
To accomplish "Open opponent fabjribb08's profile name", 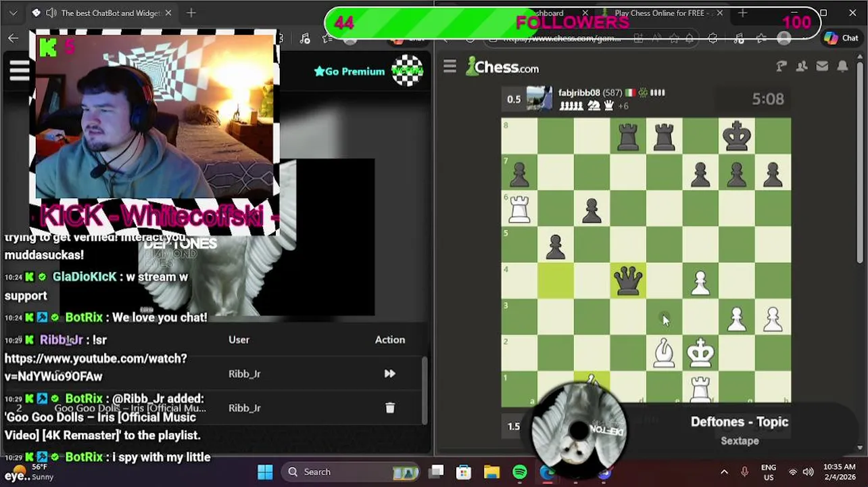I will [x=579, y=93].
